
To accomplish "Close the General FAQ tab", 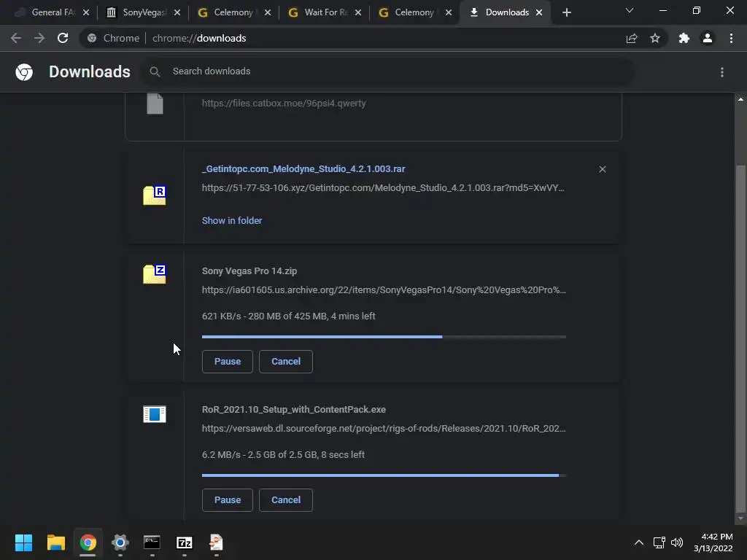I will click(x=86, y=12).
